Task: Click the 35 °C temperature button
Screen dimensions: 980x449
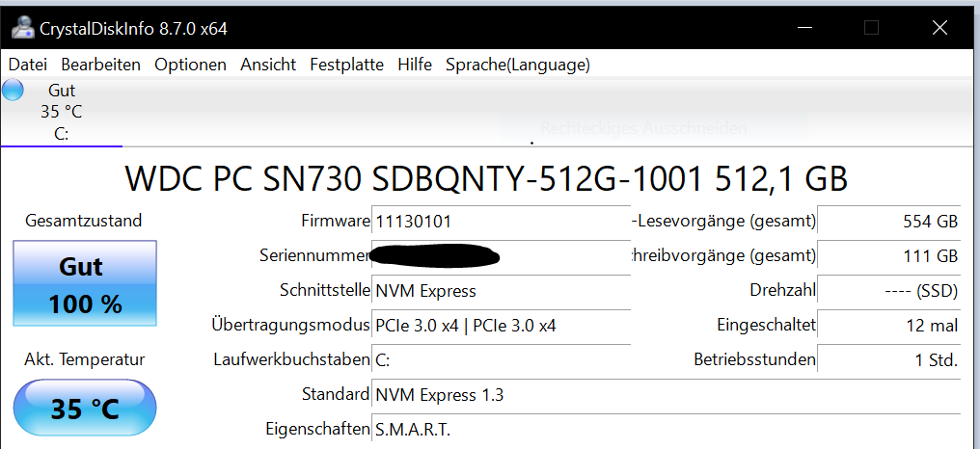Action: [x=85, y=409]
